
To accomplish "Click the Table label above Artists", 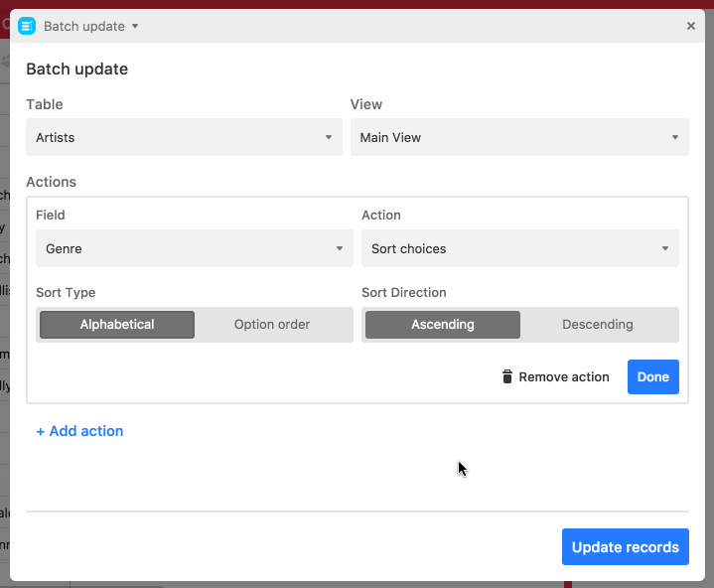I will point(44,104).
